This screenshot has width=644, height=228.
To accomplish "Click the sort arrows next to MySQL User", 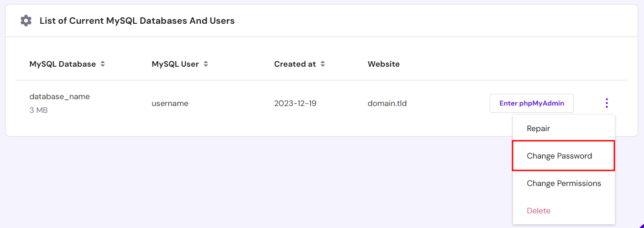I will 206,64.
